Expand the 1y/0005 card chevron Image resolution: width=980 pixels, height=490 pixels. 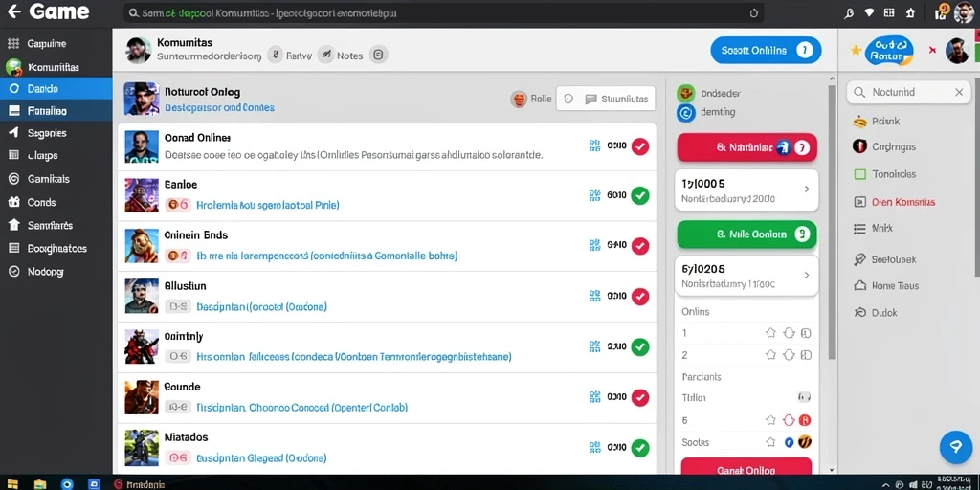tap(807, 189)
